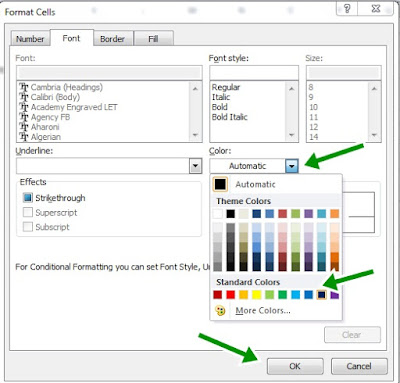Select aqua theme color in top row

click(322, 214)
